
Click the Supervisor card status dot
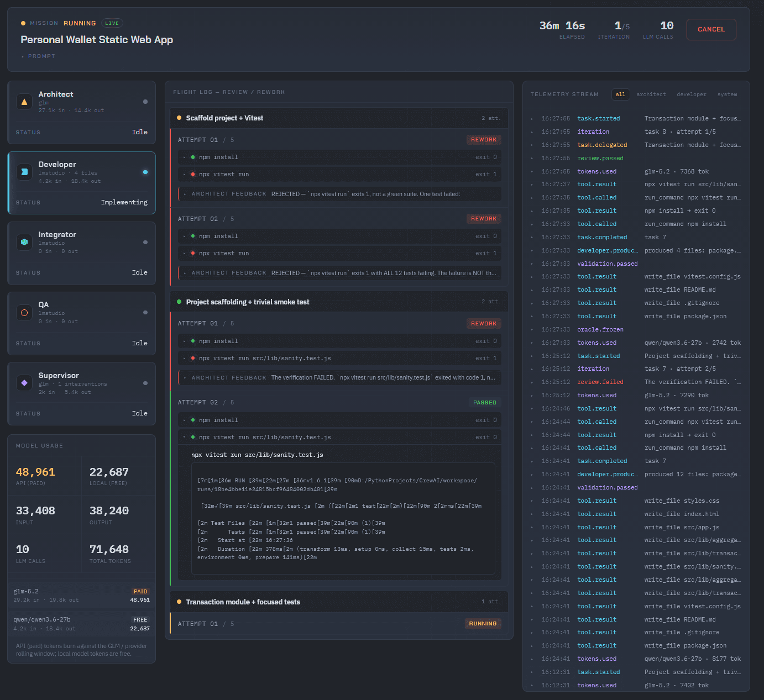coord(145,383)
